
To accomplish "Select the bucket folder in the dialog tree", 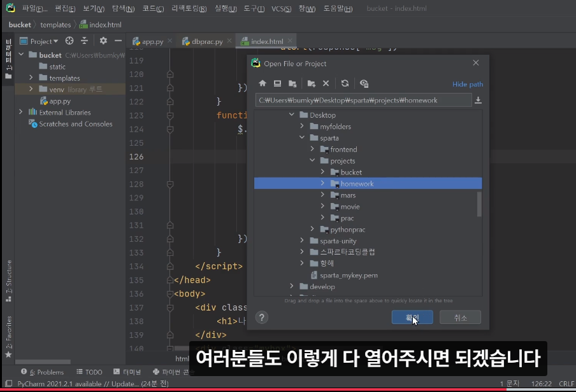I will [351, 172].
